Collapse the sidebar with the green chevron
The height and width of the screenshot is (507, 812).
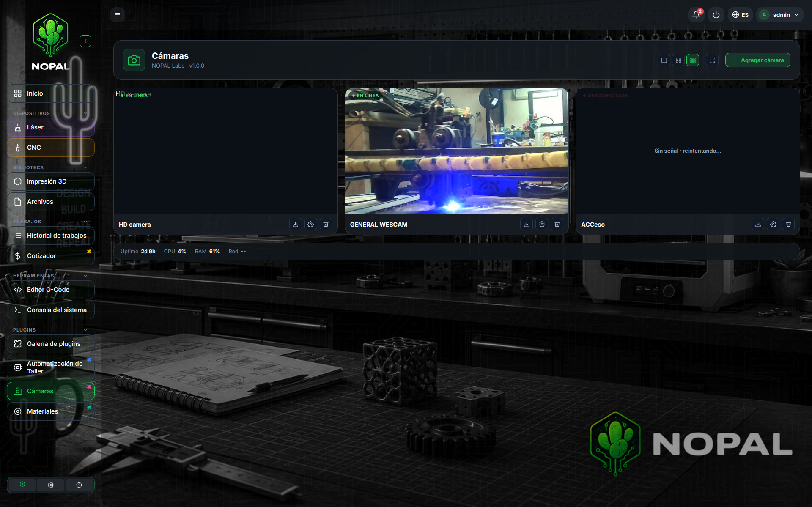tap(85, 41)
